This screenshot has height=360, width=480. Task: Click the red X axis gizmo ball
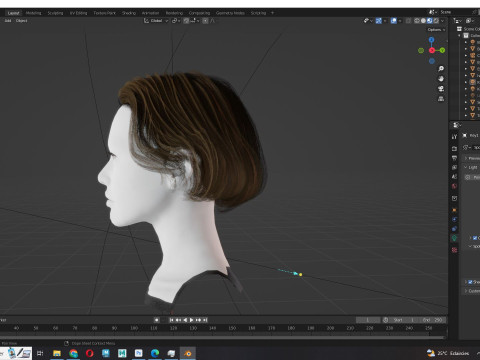point(432,50)
